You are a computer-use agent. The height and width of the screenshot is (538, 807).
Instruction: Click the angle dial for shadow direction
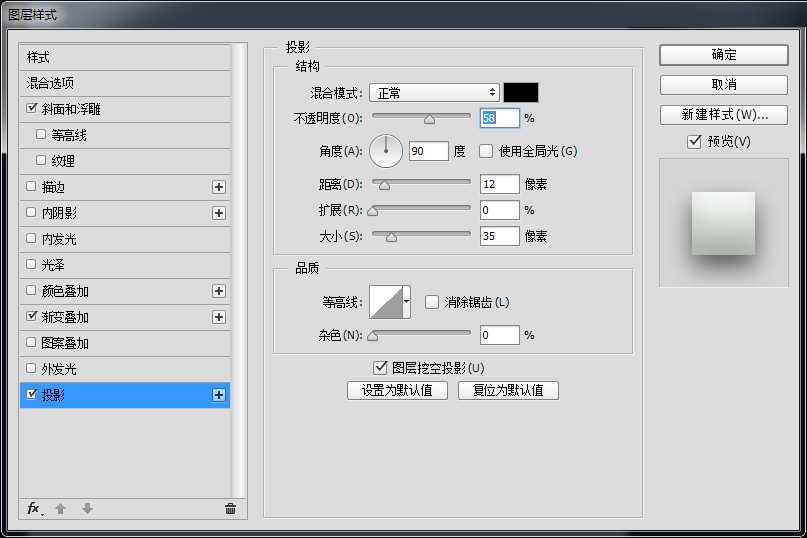point(386,151)
